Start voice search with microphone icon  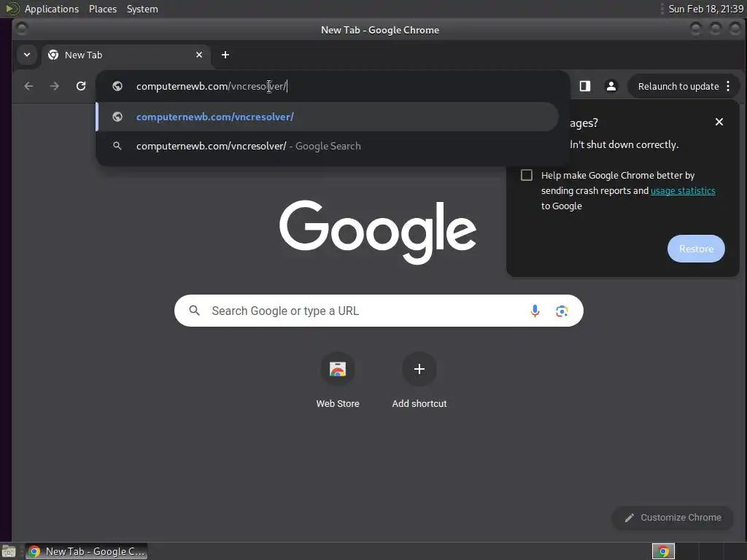[535, 311]
